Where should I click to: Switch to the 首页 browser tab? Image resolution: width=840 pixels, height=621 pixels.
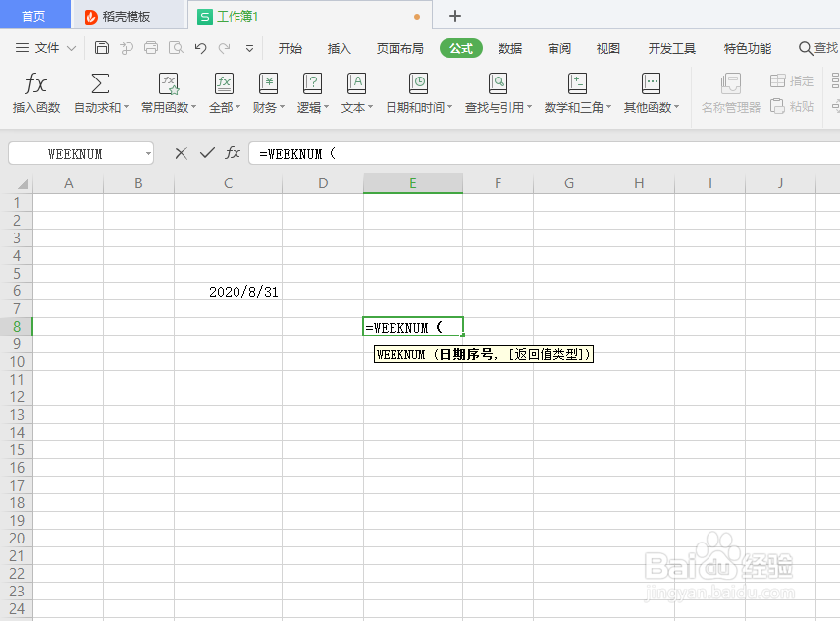(34, 15)
